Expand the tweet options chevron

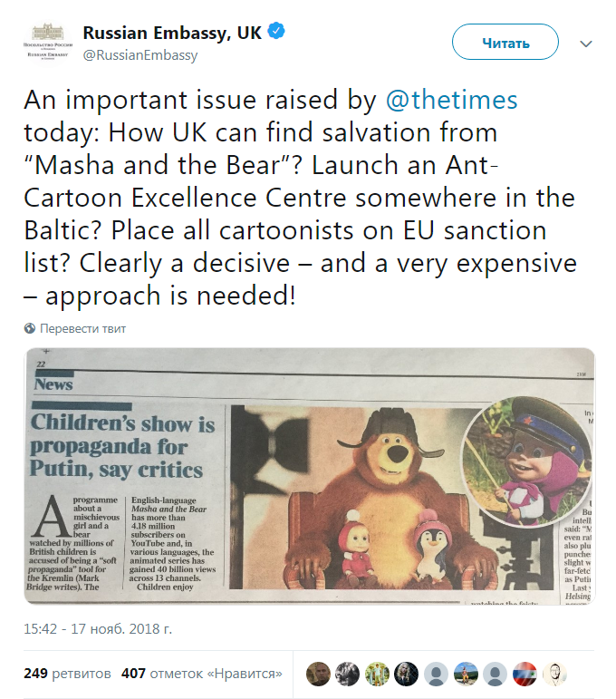coord(586,44)
